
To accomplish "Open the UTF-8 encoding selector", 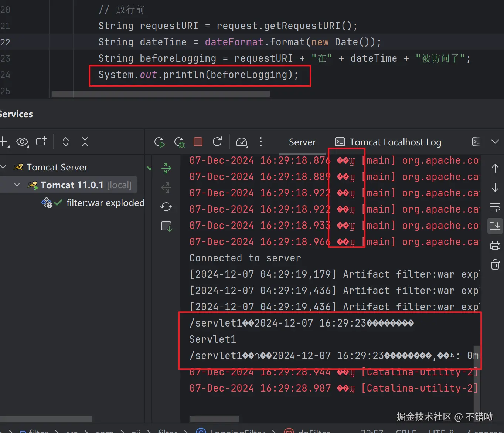I will click(441, 431).
